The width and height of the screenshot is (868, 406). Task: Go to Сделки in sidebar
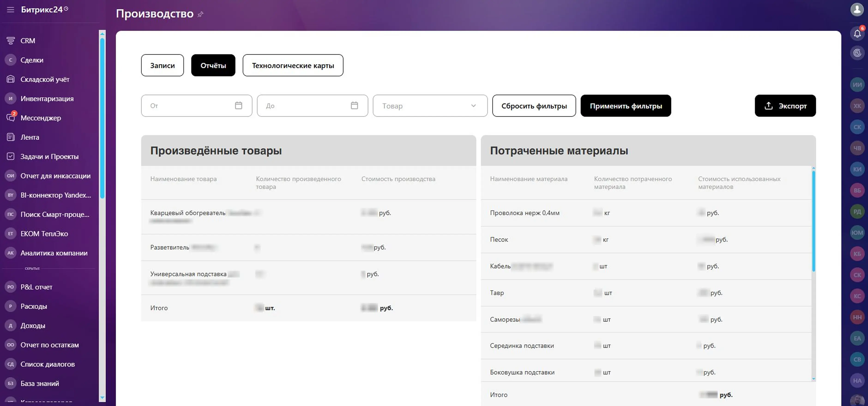pos(32,60)
